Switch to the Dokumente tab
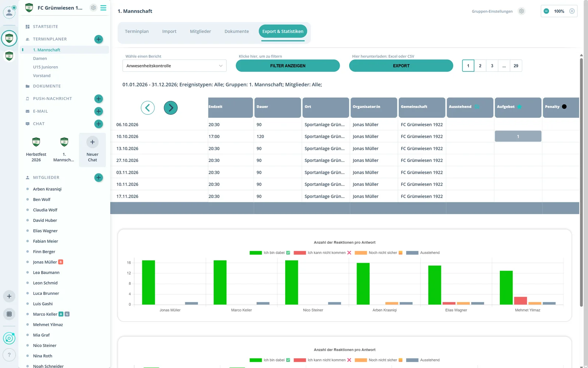 pos(237,32)
